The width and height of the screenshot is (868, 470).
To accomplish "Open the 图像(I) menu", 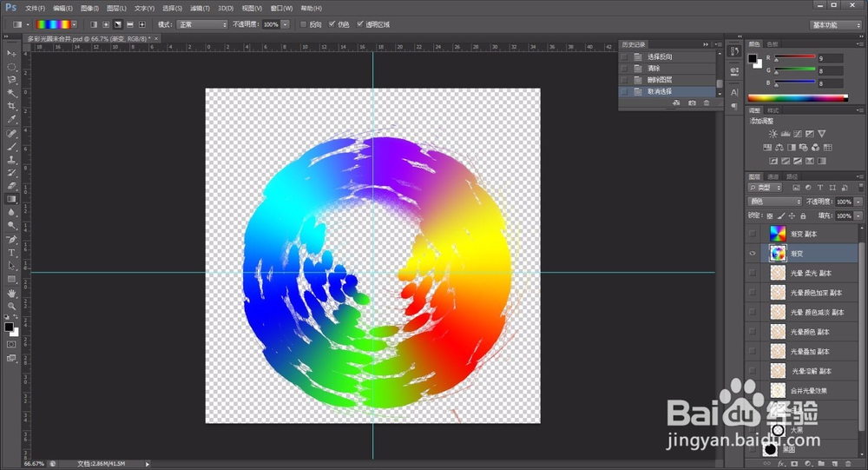I will click(x=89, y=9).
